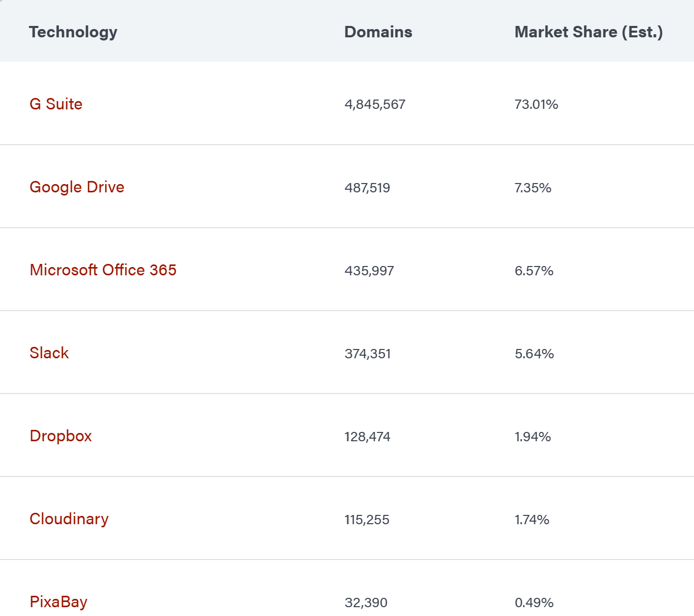This screenshot has height=616, width=694.
Task: Follow the Dropbox link
Action: [x=61, y=436]
